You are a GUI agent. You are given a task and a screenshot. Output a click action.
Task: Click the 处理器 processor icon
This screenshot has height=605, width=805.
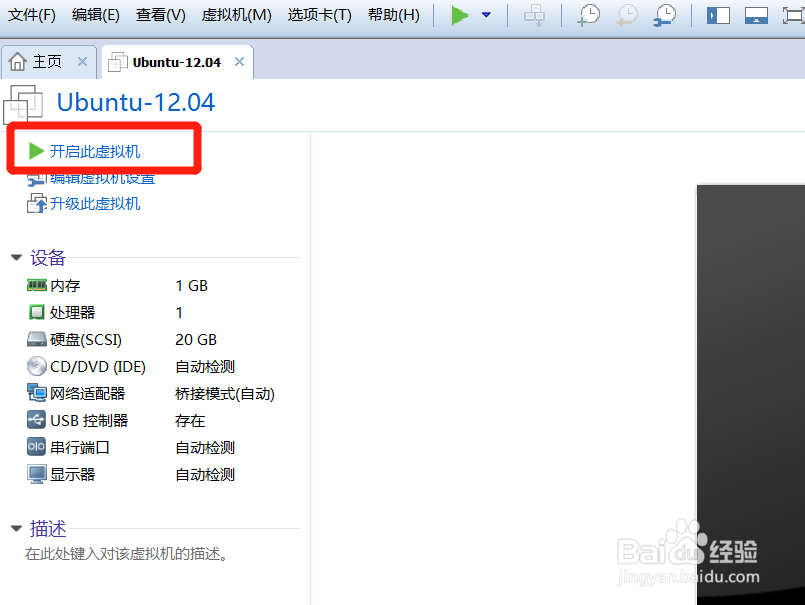[36, 312]
